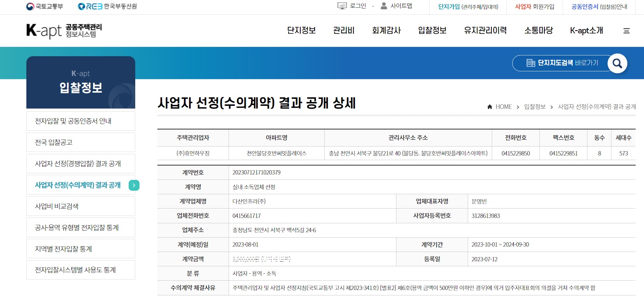
Task: Click the K-apt logo
Action: 64,31
